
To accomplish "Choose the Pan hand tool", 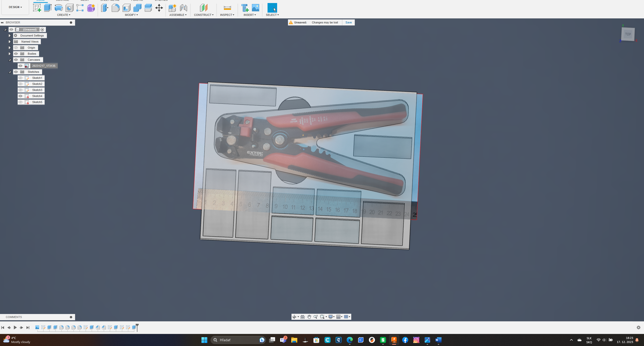I will pyautogui.click(x=309, y=317).
